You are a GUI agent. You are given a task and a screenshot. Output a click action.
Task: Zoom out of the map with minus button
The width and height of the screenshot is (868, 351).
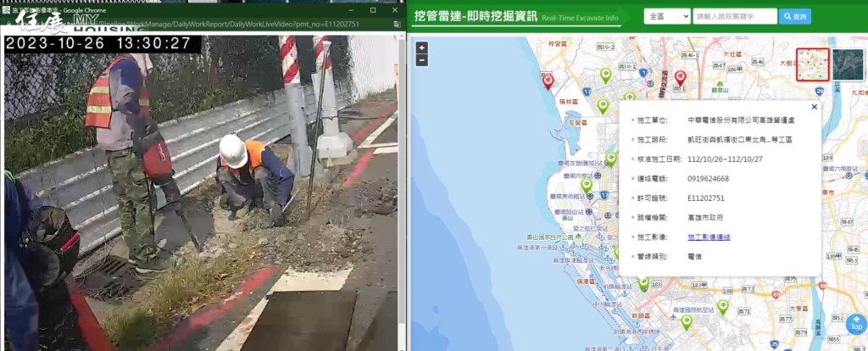coord(422,60)
